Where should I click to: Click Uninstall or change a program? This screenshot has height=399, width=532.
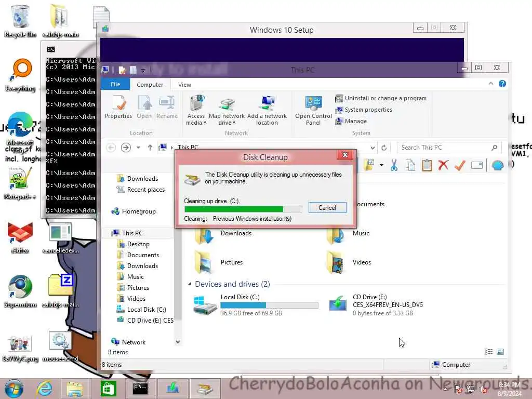[381, 98]
